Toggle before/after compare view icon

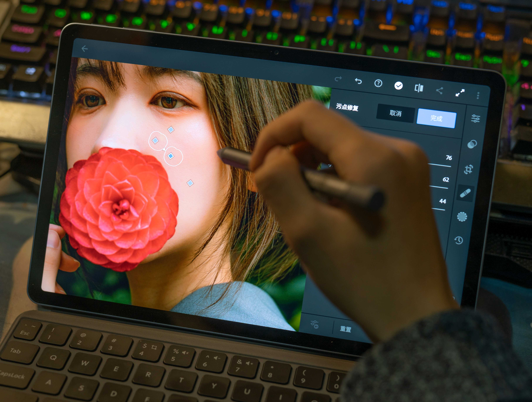click(419, 88)
